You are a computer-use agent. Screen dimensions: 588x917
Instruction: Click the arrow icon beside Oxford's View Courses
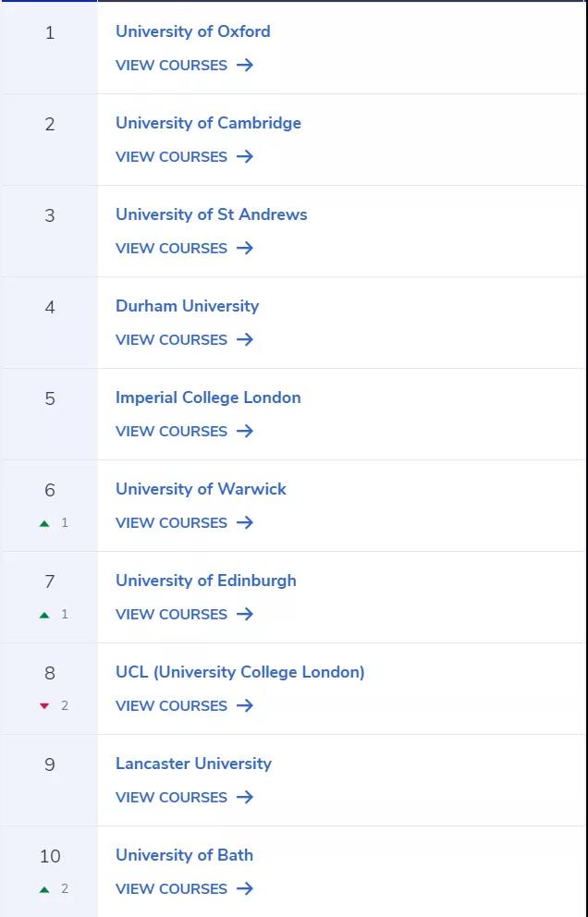point(245,65)
